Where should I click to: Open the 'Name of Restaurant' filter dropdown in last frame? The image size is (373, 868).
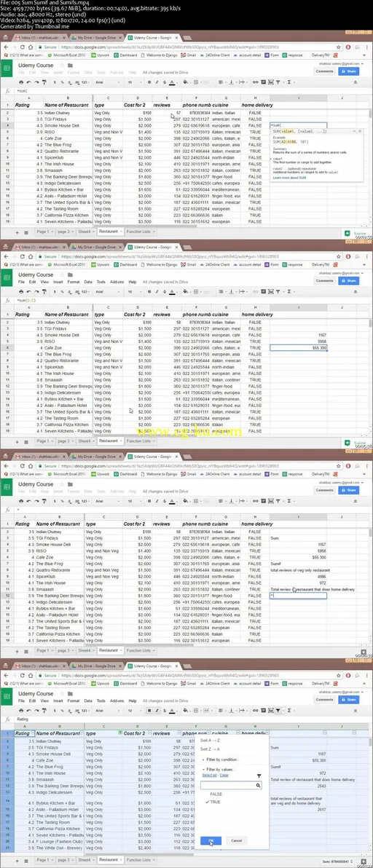[x=82, y=733]
